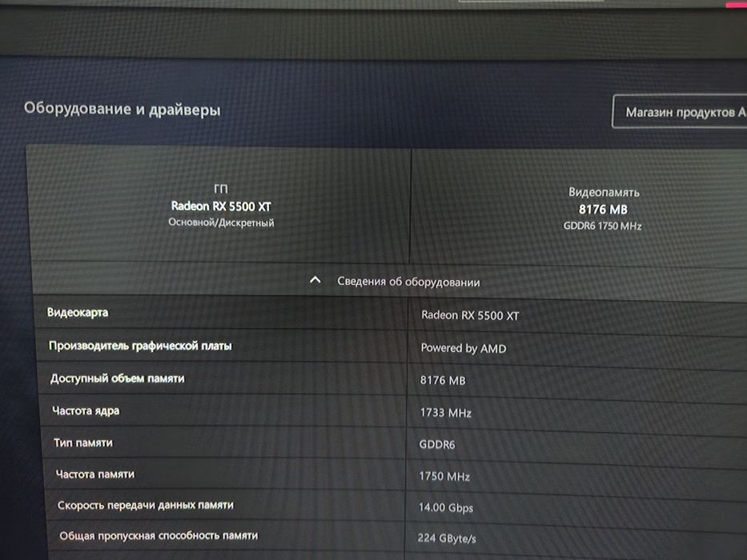Screen dimensions: 747x560
Task: Click the 1733 MHz value
Action: click(445, 412)
